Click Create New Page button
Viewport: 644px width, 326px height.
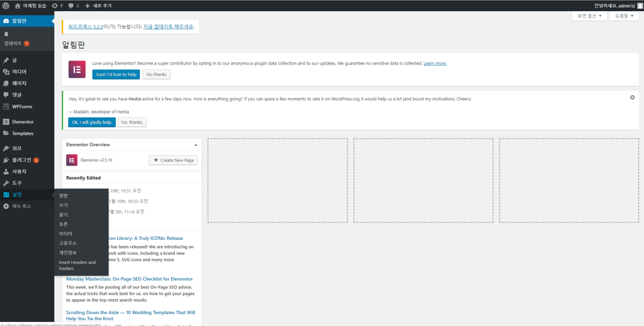173,160
